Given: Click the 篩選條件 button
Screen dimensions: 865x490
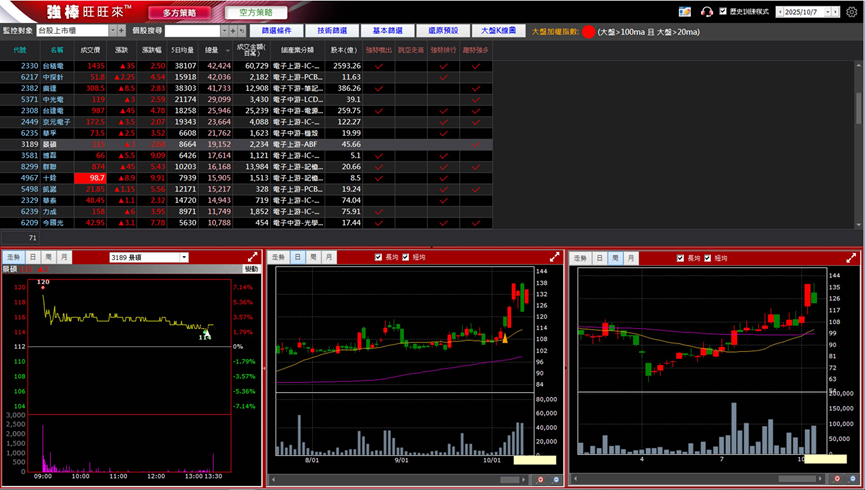Looking at the screenshot, I should click(x=276, y=31).
